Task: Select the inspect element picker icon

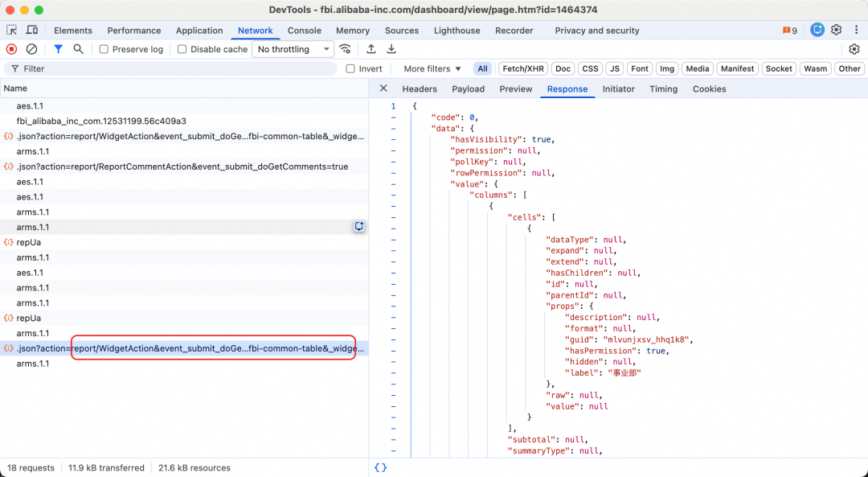Action: tap(11, 30)
